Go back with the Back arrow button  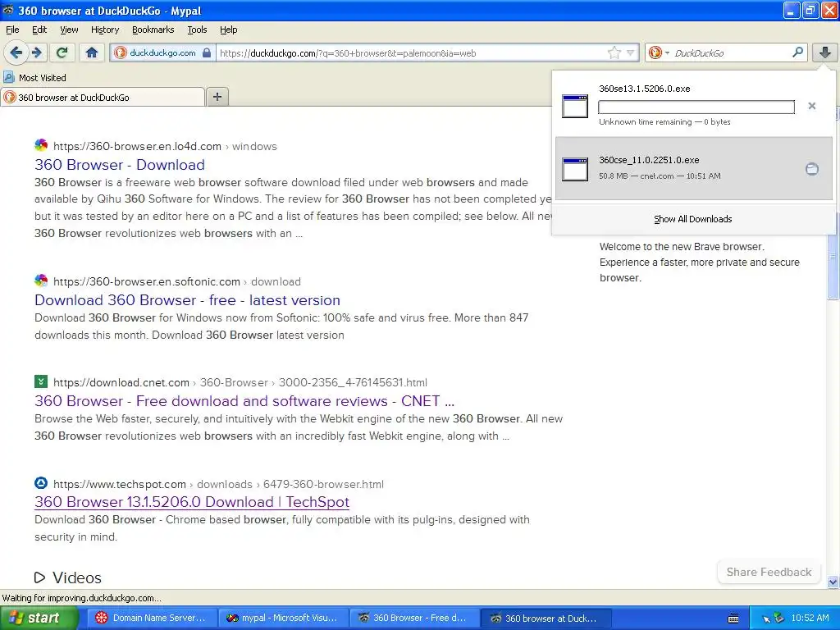[x=16, y=52]
